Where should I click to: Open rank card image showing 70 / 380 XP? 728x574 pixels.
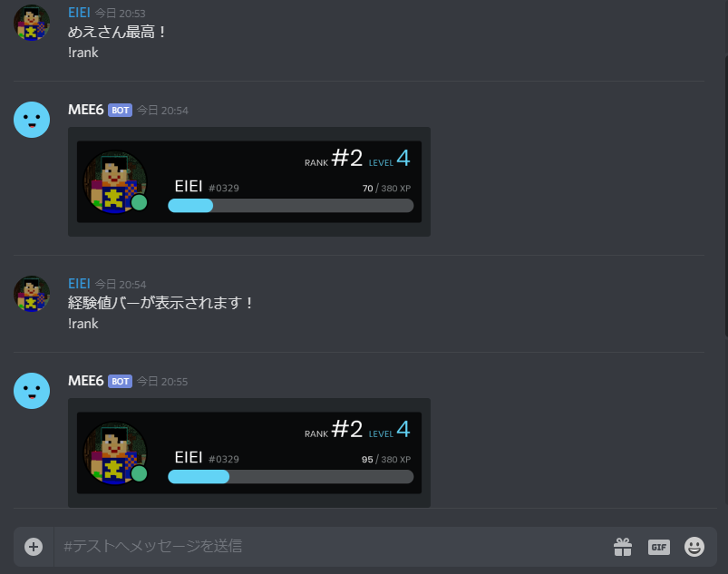[x=249, y=181]
